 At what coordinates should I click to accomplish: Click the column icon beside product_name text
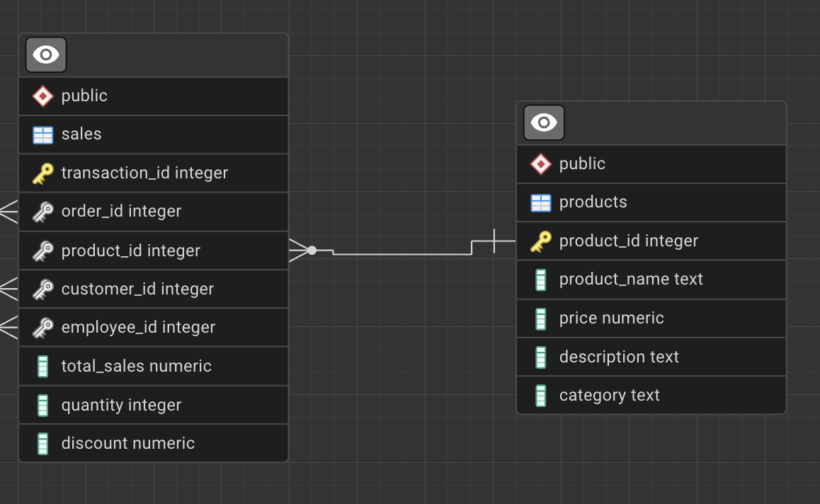pos(541,280)
